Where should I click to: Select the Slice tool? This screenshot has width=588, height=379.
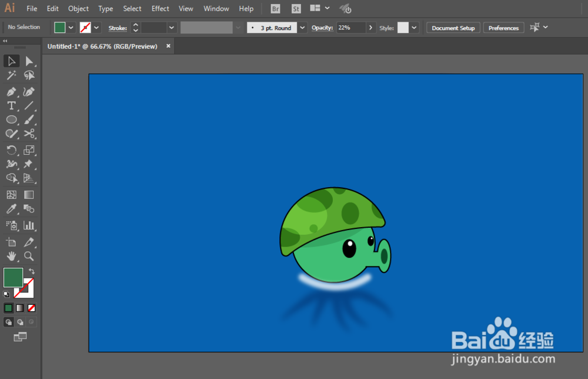coord(29,242)
